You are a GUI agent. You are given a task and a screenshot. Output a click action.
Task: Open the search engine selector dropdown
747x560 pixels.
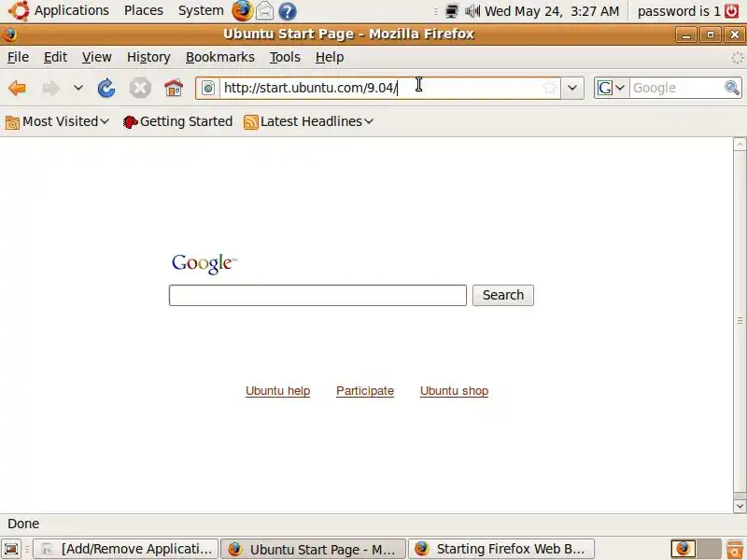pos(612,88)
